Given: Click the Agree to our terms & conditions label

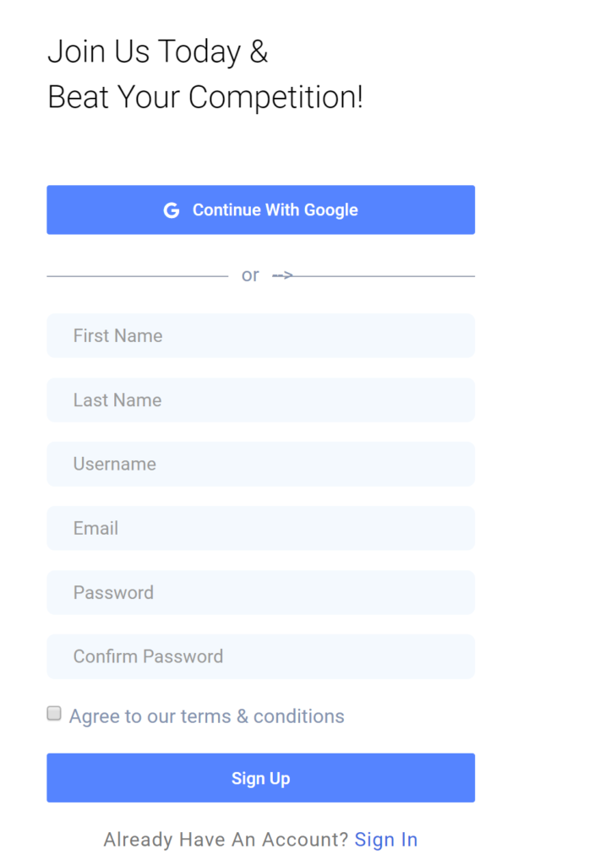Looking at the screenshot, I should pos(206,716).
